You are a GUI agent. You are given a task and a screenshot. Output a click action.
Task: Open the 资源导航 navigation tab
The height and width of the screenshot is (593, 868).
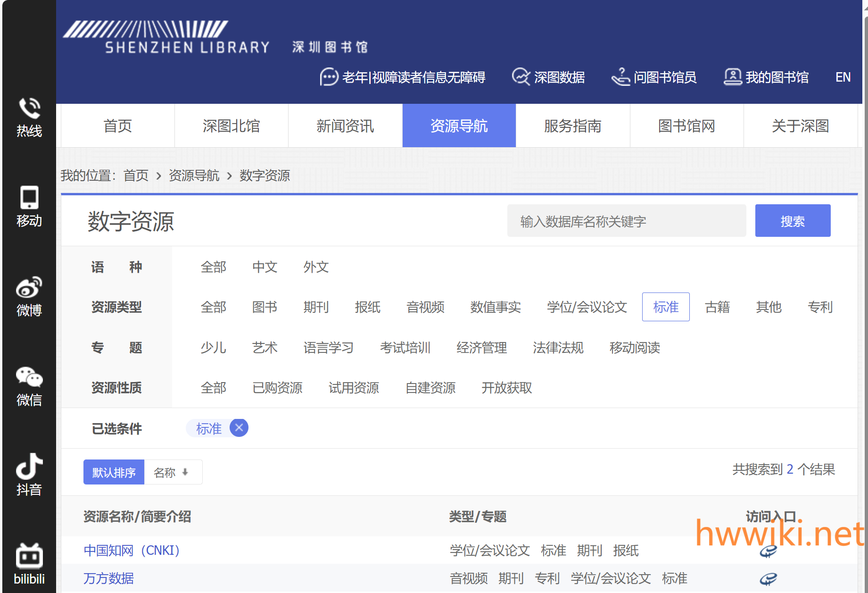(459, 126)
